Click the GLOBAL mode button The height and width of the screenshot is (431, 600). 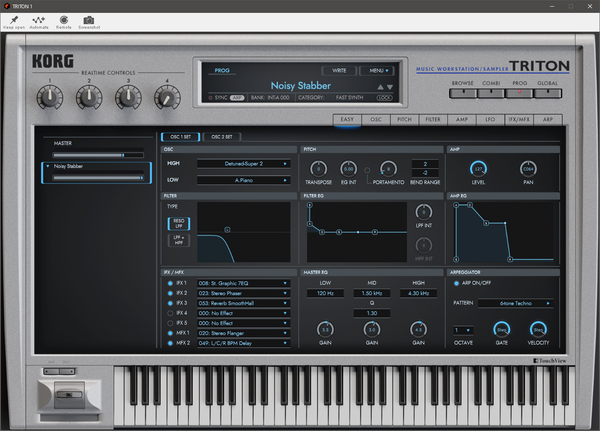(x=548, y=93)
